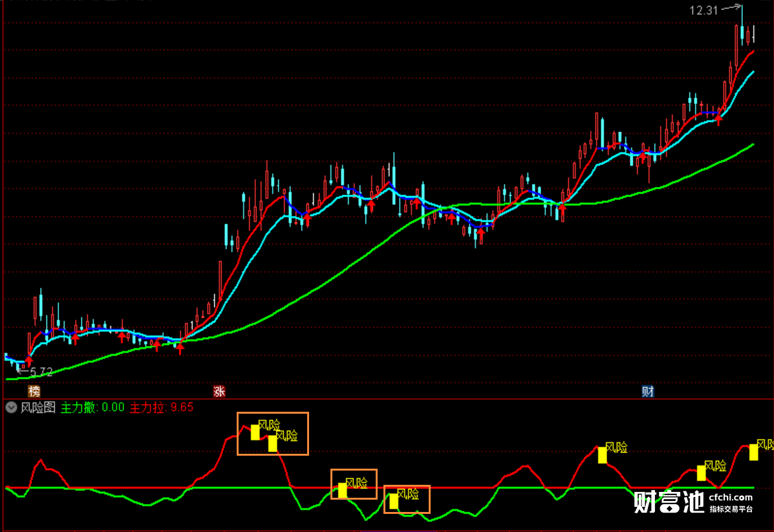The height and width of the screenshot is (532, 774).
Task: Open the 榜 info marker
Action: 34,392
